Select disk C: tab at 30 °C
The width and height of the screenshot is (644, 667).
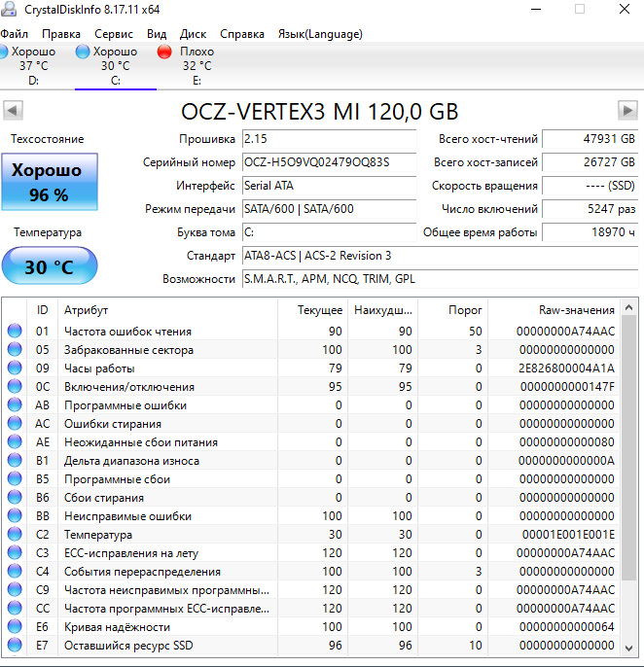point(116,65)
